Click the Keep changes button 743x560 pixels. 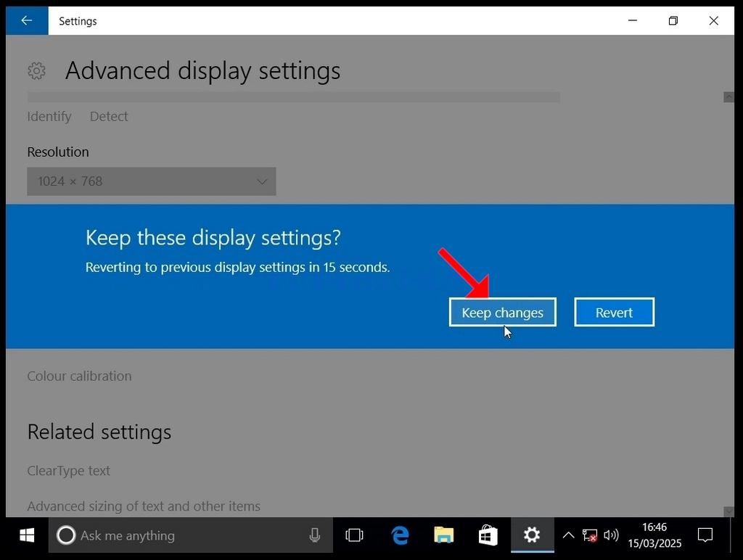point(502,312)
